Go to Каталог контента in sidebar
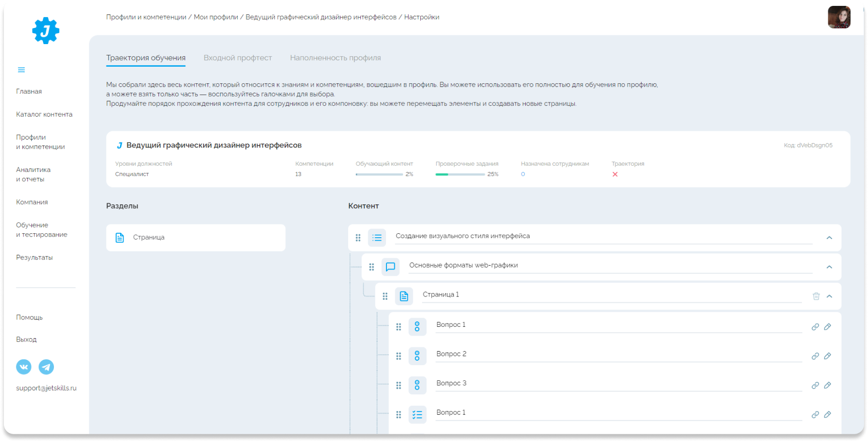The width and height of the screenshot is (868, 442). click(44, 114)
